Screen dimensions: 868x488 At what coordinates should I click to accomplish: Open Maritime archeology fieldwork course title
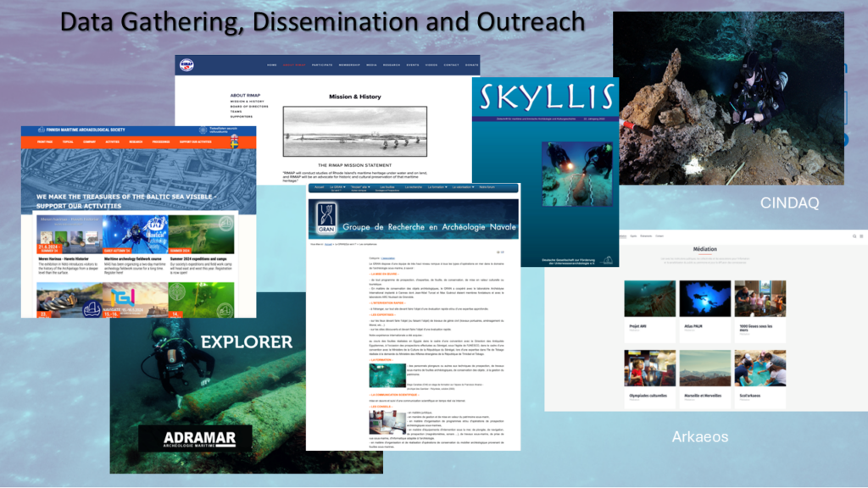point(133,259)
